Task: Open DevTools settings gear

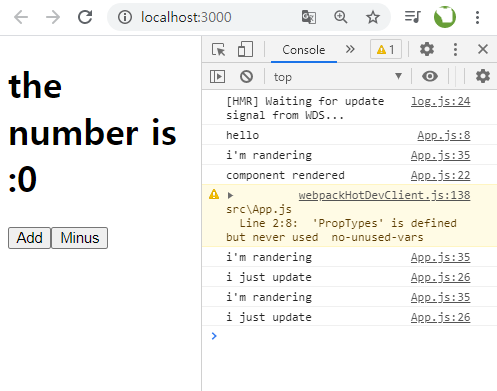Action: pyautogui.click(x=427, y=49)
